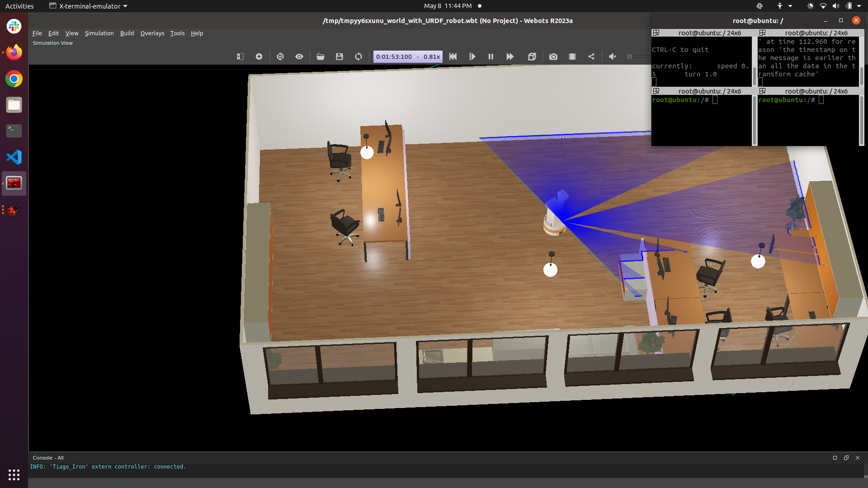Close the Console panel
868x488 pixels.
[858, 458]
